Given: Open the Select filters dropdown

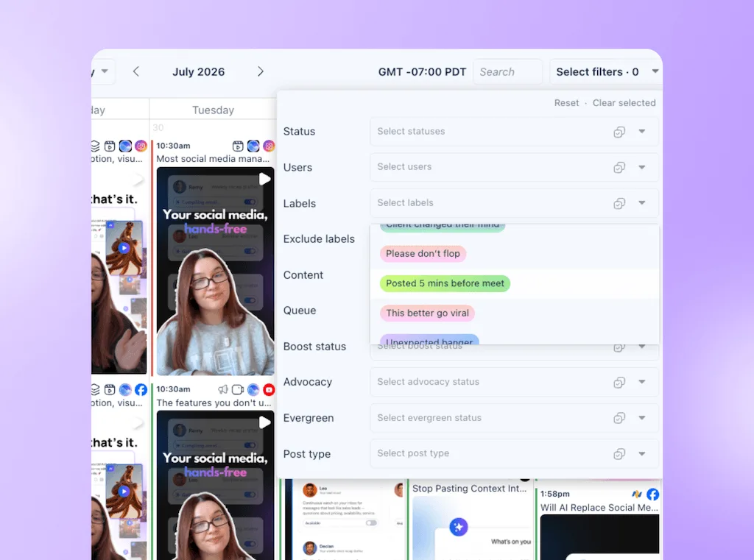Looking at the screenshot, I should pyautogui.click(x=606, y=72).
